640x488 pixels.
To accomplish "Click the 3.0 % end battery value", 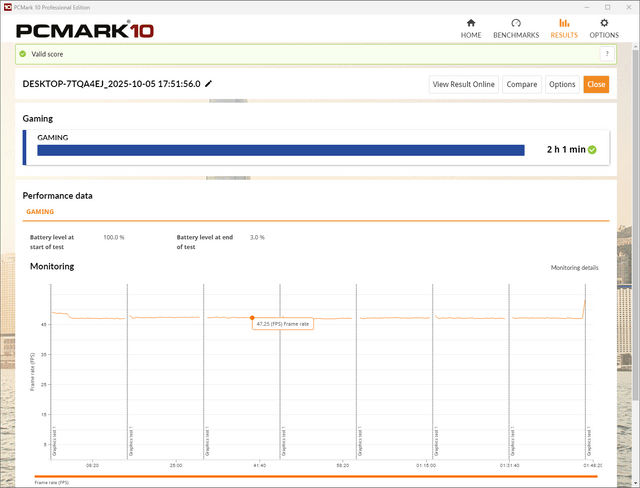I will tap(257, 237).
